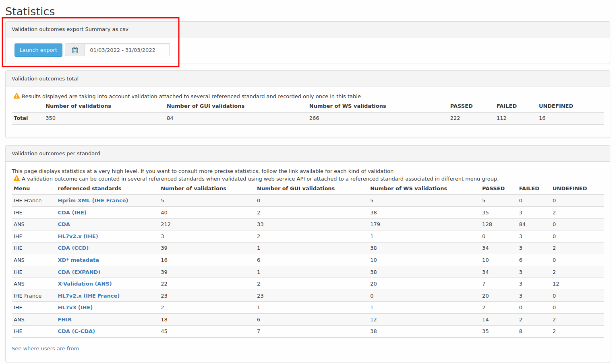
Task: Open the FHIR standard link
Action: [64, 319]
